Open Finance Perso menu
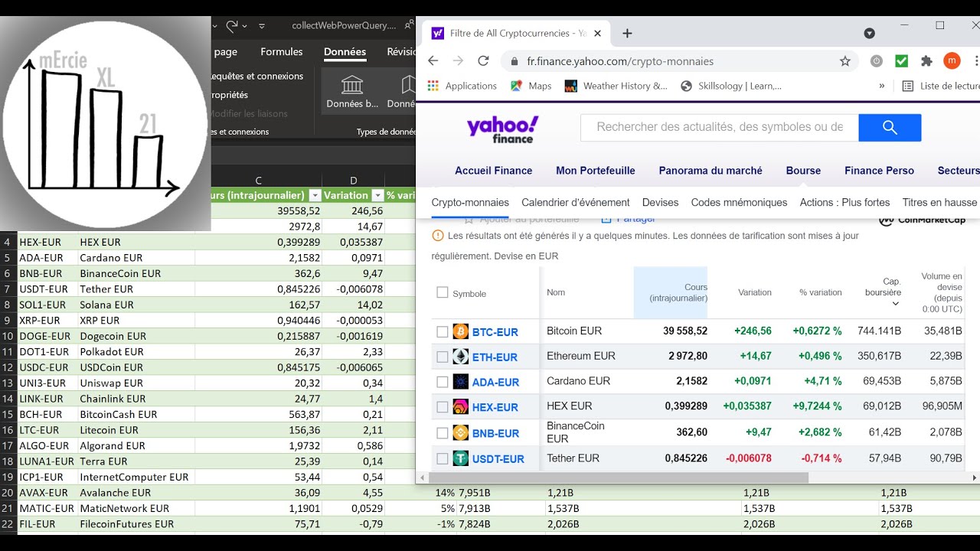This screenshot has width=980, height=551. (x=879, y=171)
